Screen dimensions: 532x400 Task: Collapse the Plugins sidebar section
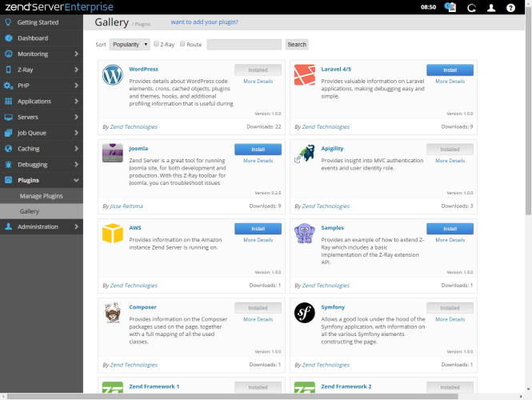tap(42, 180)
